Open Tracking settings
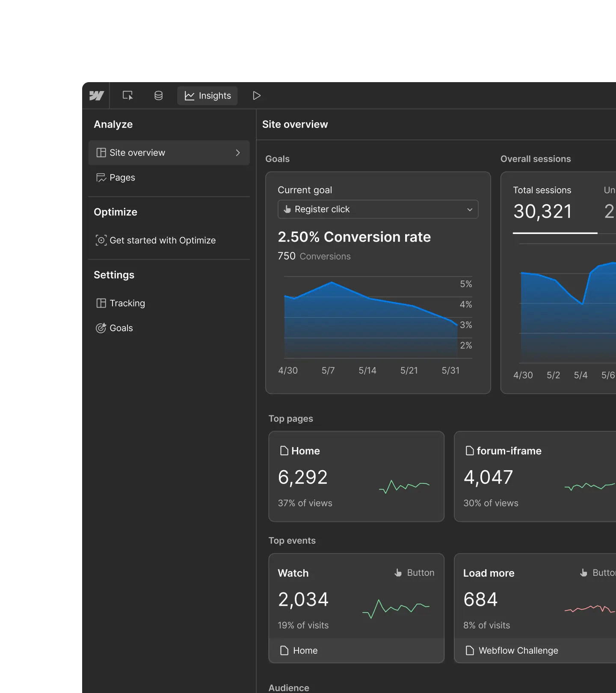This screenshot has height=693, width=616. tap(127, 303)
